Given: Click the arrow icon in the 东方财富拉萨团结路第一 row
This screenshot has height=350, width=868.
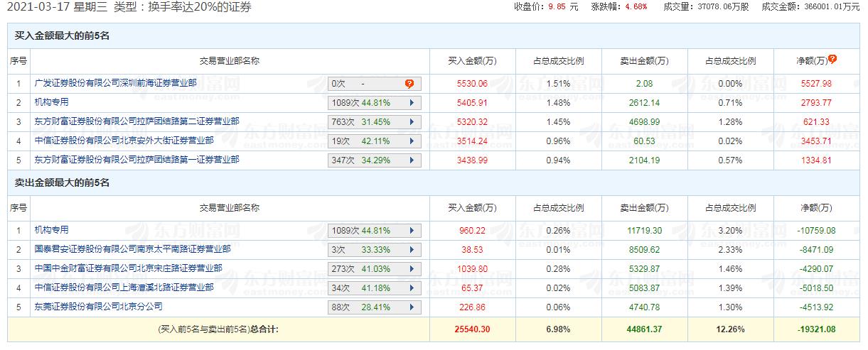Looking at the screenshot, I should [412, 160].
